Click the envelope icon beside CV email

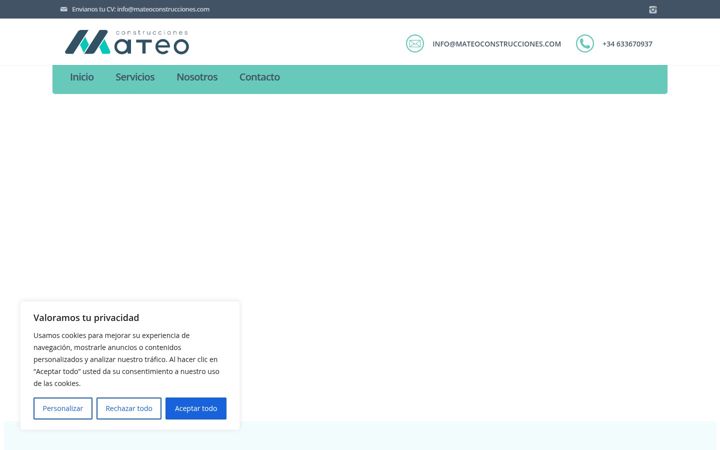(x=64, y=9)
